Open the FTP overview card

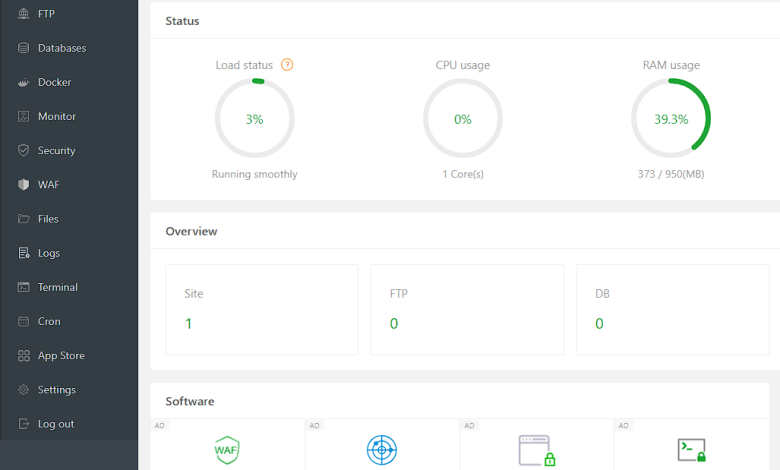(467, 309)
